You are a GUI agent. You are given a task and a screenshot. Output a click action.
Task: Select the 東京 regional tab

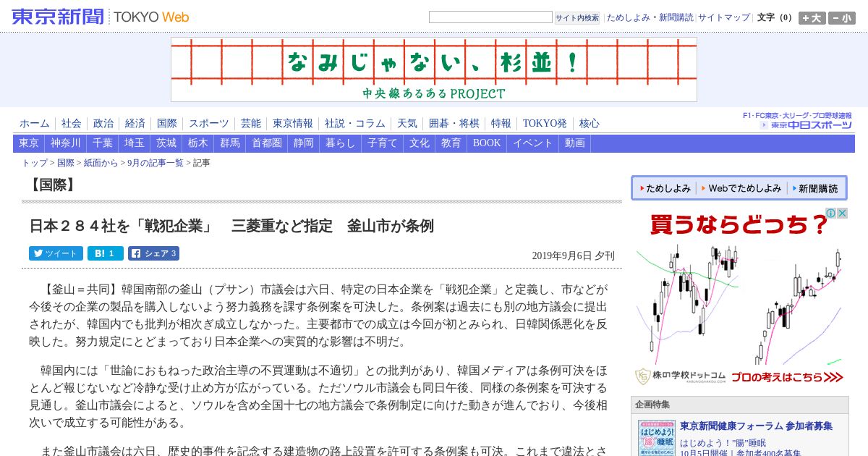pos(29,143)
